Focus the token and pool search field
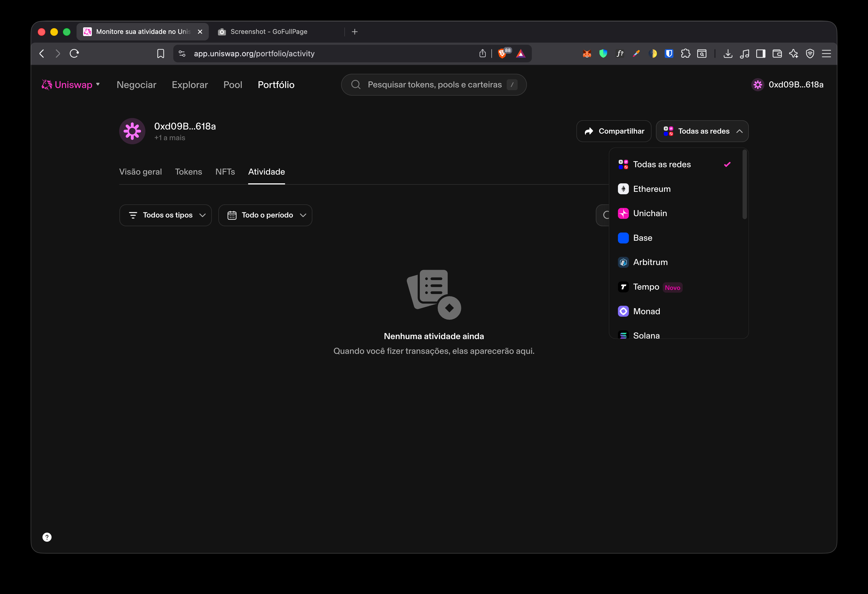The image size is (868, 594). pos(434,85)
